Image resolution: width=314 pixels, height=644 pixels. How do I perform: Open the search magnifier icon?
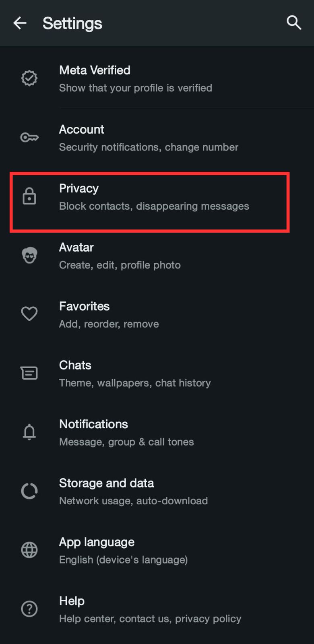[x=294, y=23]
